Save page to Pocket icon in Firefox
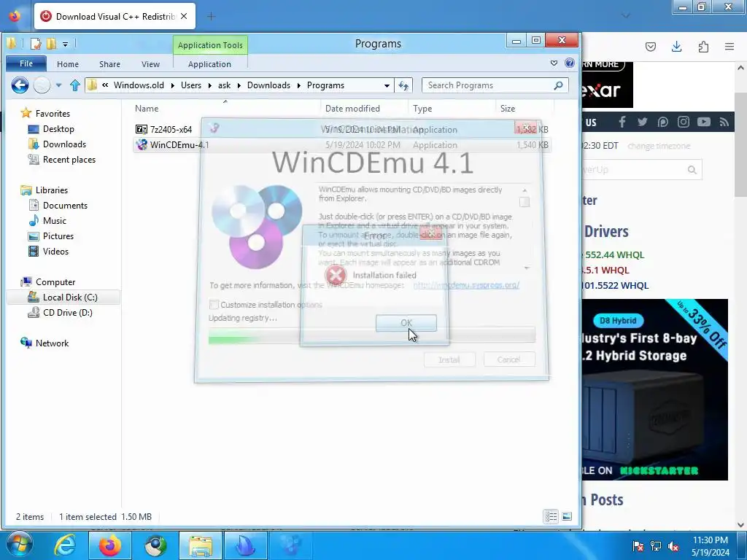This screenshot has height=560, width=747. [650, 46]
